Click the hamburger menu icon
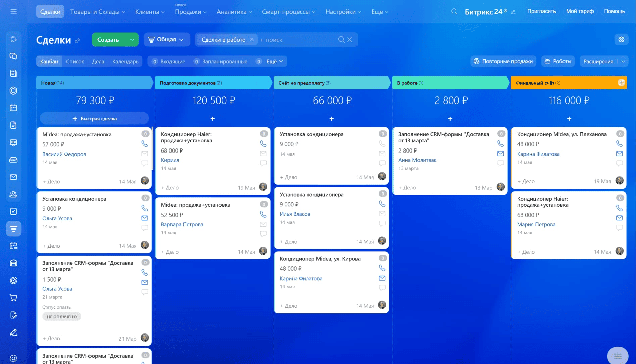This screenshot has height=364, width=636. coord(13,12)
